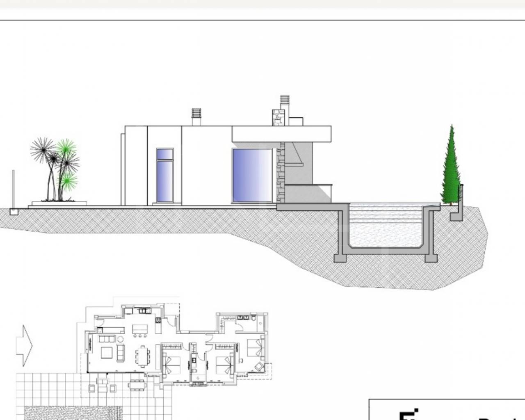The image size is (525, 420).
Task: Click the swimming pool water section
Action: pos(386,226)
